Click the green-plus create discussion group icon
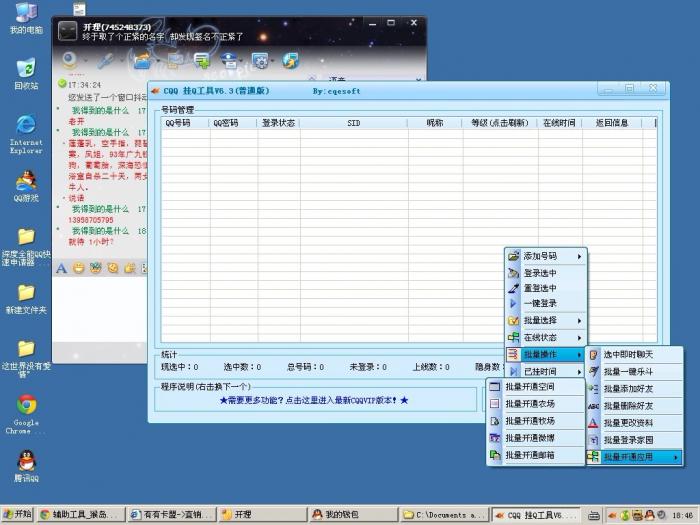Screen dimensions: 700x525 tap(202, 61)
